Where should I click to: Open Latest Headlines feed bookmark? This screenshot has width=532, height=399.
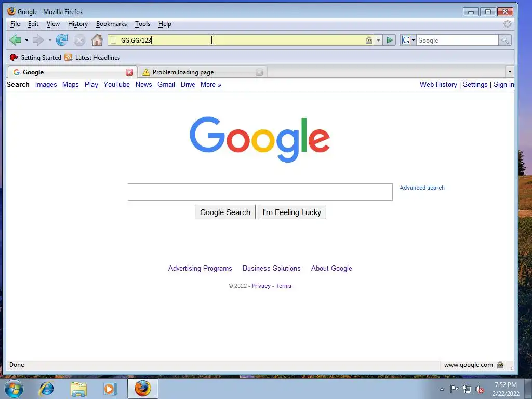click(92, 57)
